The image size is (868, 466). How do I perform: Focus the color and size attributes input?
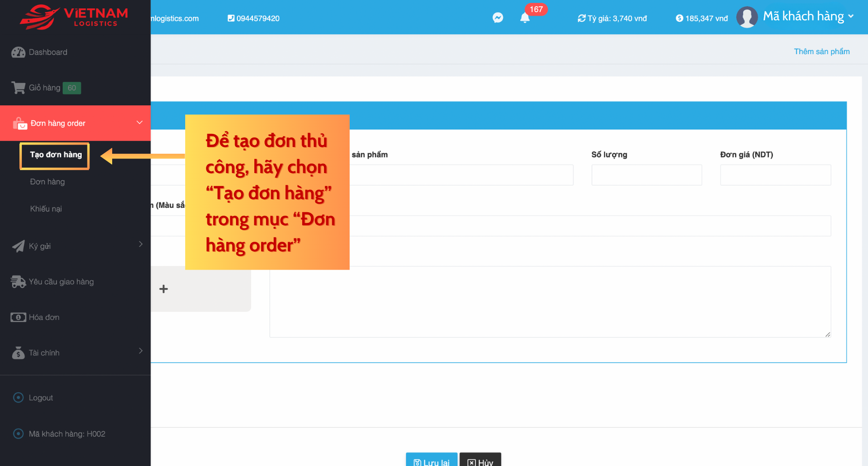[x=590, y=226]
